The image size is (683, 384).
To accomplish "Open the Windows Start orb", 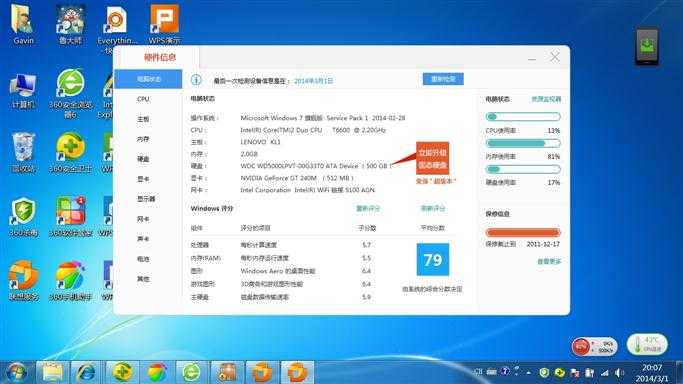I will pyautogui.click(x=17, y=372).
